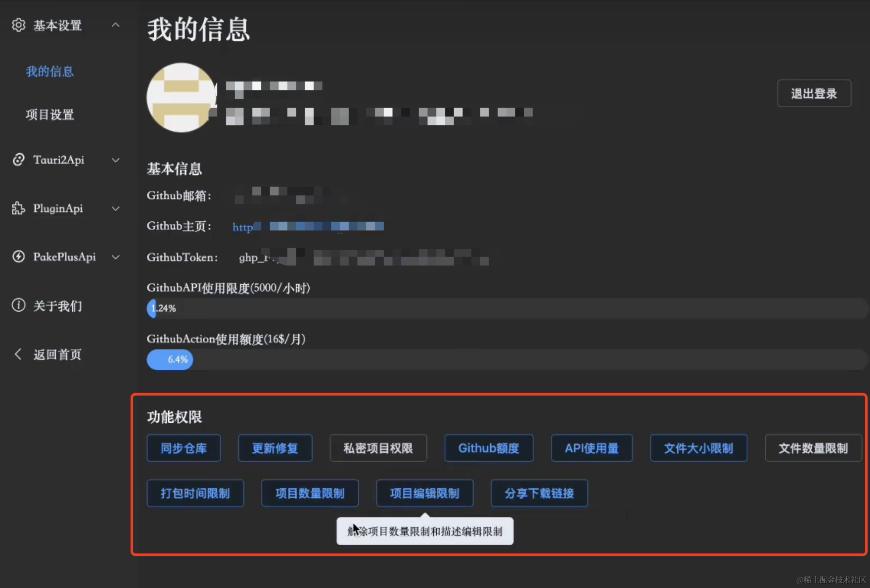This screenshot has width=870, height=588.
Task: Click the PluginApi puzzle piece icon
Action: pos(18,209)
